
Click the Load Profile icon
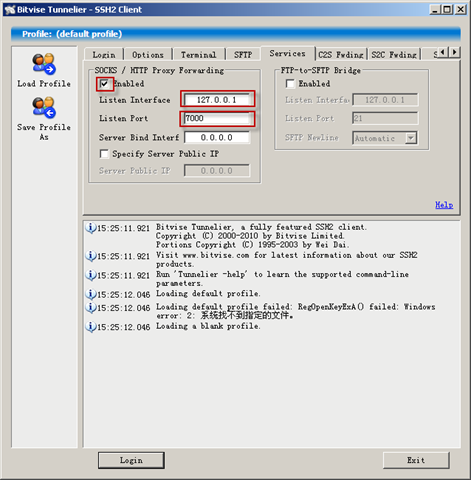[x=44, y=63]
